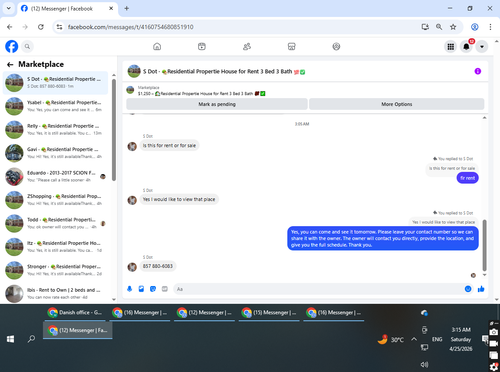Click the chat messages scrollbar thumb
The width and height of the screenshot is (500, 372).
click(x=484, y=245)
